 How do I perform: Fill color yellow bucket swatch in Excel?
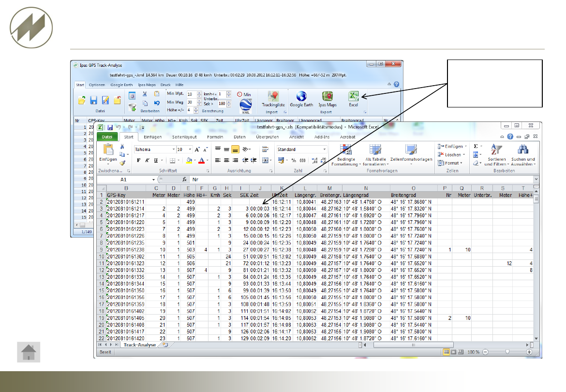(189, 160)
